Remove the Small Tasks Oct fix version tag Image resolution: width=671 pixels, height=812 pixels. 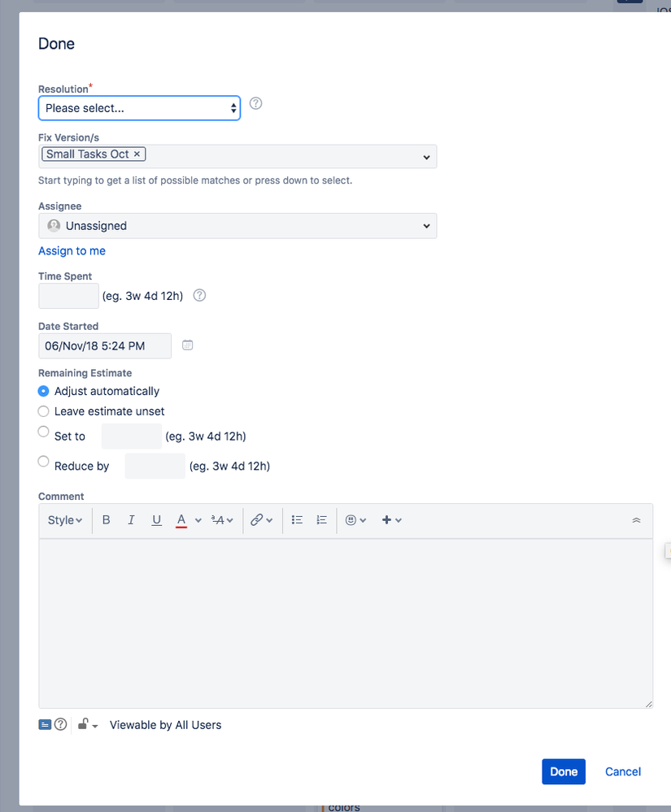coord(137,153)
